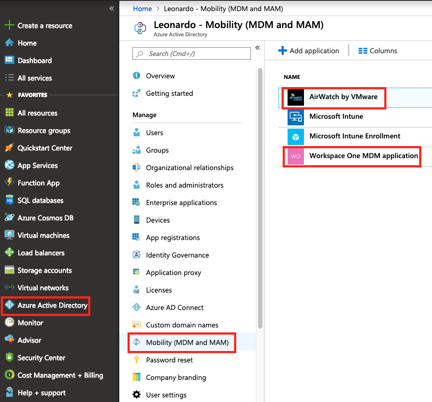432x402 pixels.
Task: Click the Add application button
Action: coord(309,51)
